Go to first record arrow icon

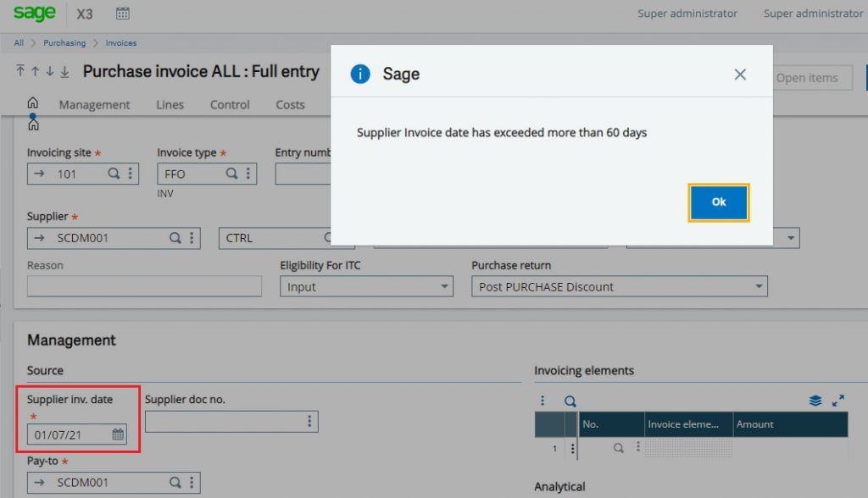(20, 71)
